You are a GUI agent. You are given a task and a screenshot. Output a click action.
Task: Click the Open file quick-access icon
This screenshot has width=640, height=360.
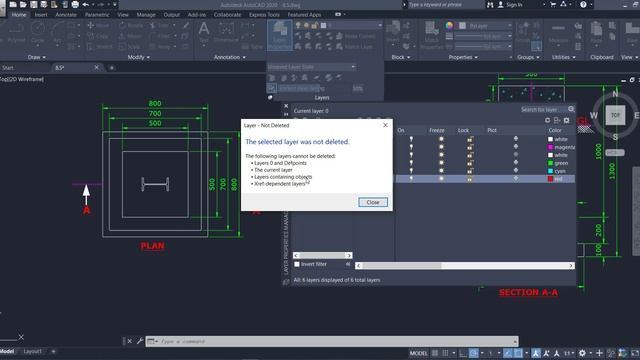coord(23,4)
